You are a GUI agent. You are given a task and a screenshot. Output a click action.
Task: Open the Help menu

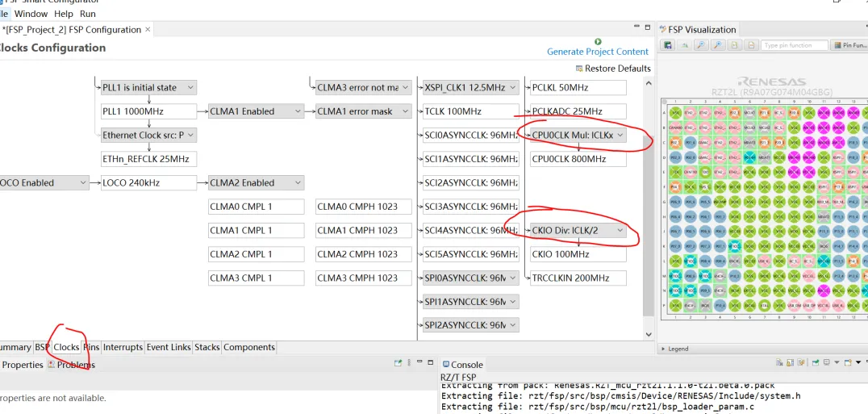pyautogui.click(x=64, y=14)
